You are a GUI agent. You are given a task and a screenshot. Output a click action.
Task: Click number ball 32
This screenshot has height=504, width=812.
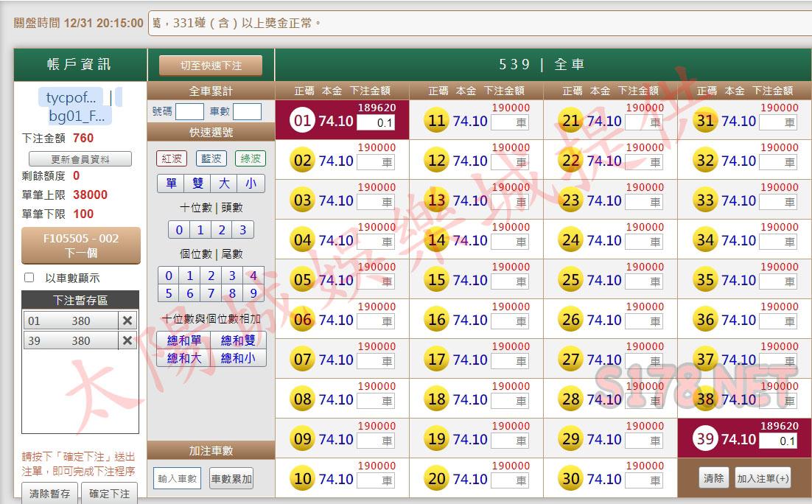click(705, 161)
